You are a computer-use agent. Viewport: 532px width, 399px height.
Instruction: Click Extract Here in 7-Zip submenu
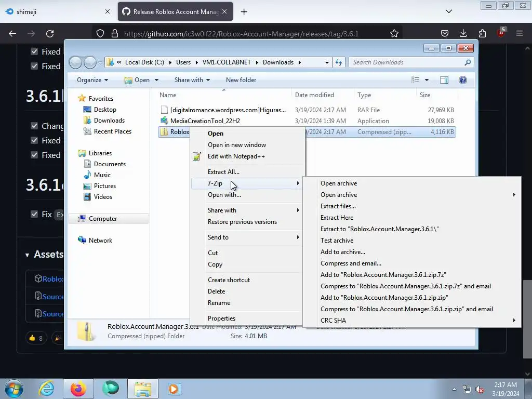click(337, 218)
